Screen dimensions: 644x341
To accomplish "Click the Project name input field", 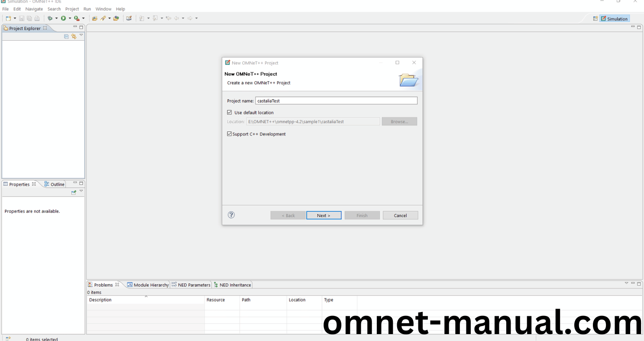I will [336, 100].
